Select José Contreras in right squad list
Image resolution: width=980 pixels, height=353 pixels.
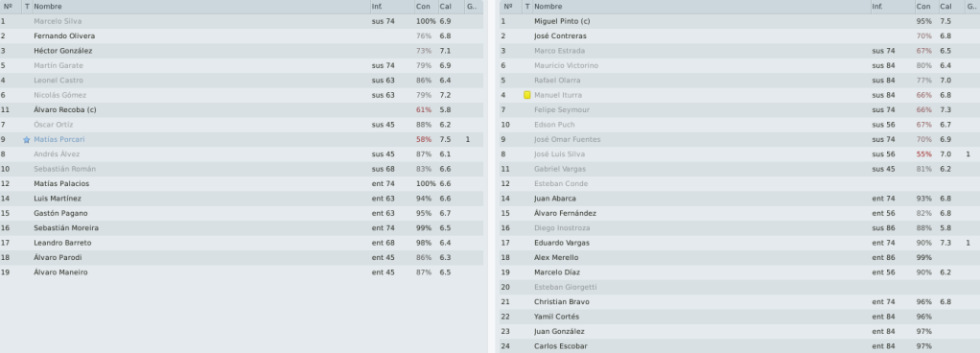point(560,36)
